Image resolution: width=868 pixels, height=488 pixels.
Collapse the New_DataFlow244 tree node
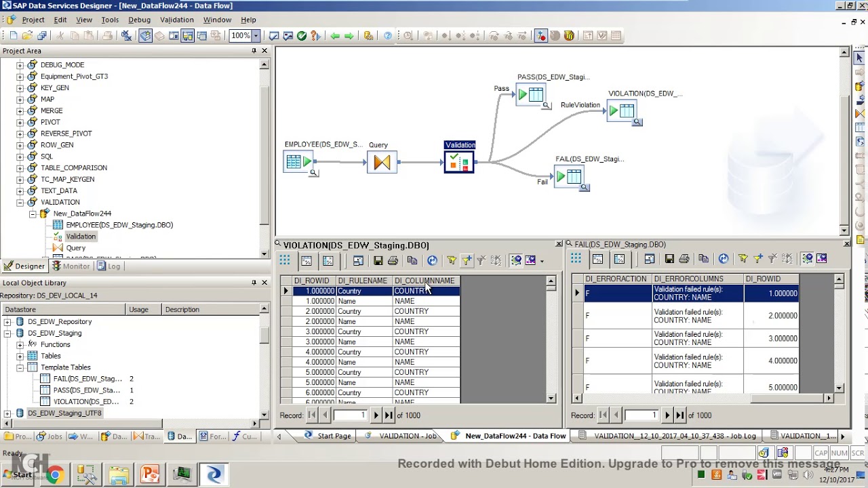(33, 213)
